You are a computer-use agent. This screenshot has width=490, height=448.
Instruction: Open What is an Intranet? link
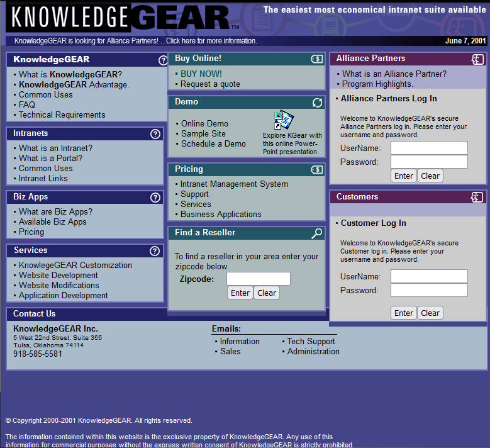tap(55, 148)
